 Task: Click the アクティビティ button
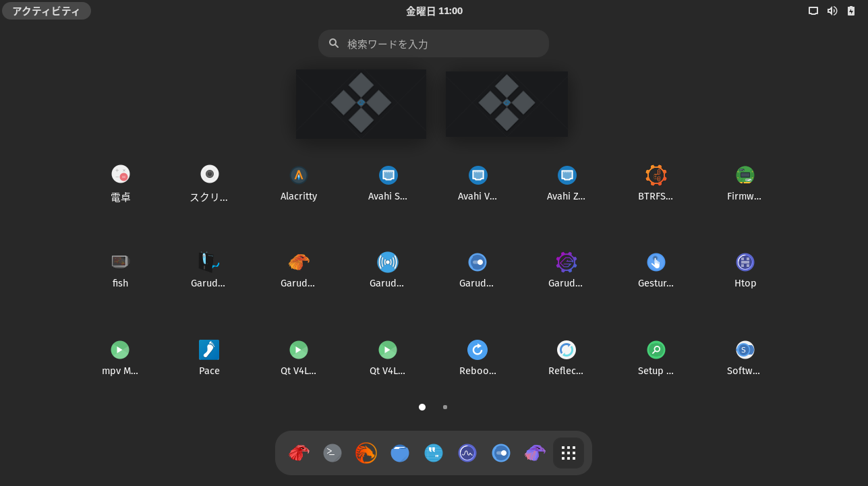coord(47,11)
